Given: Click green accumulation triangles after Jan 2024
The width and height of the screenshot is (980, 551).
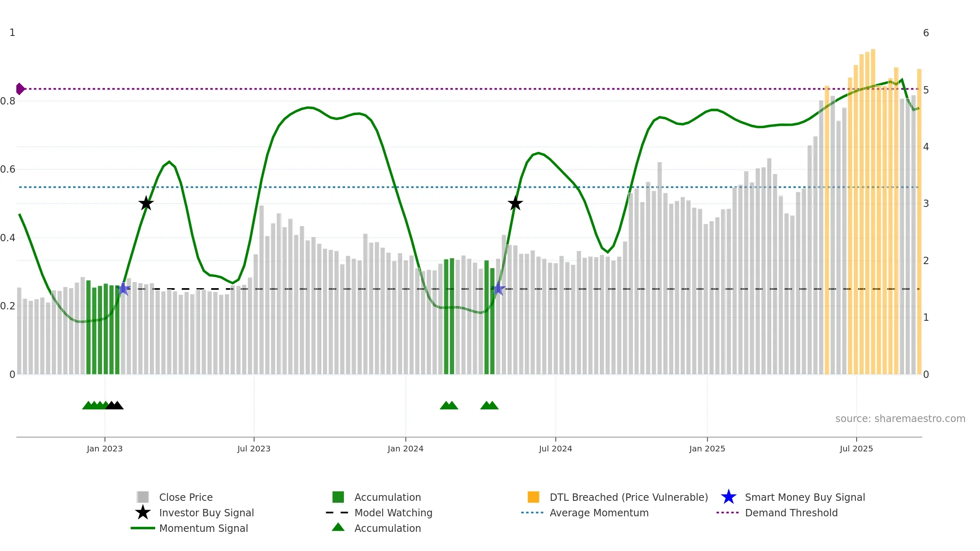Looking at the screenshot, I should (449, 405).
